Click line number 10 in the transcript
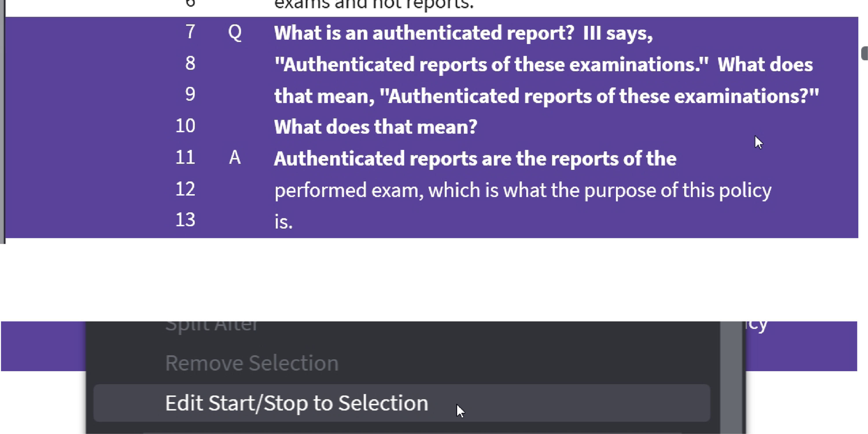This screenshot has width=868, height=434. (185, 126)
